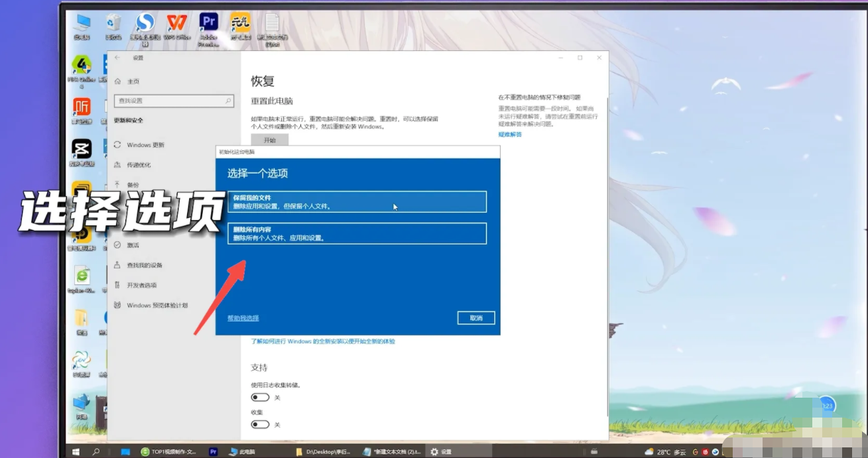Open the Recycle Bin desktop icon

click(113, 24)
